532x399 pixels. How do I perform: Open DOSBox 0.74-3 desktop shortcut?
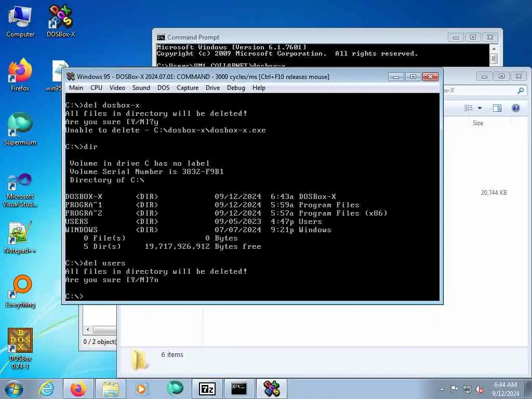tap(20, 349)
